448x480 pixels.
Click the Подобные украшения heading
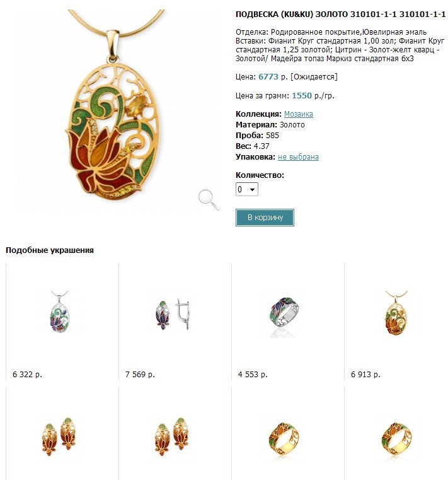(50, 250)
